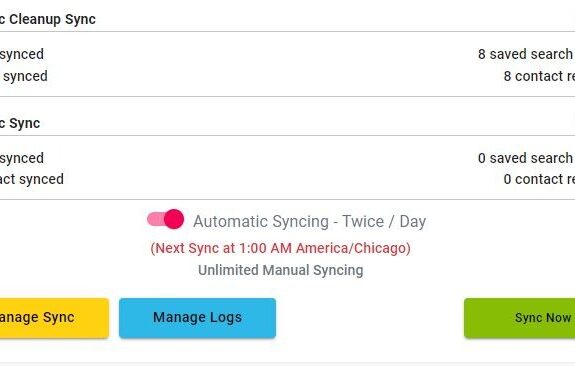
Task: Open the yellow Manage Sync button
Action: tap(54, 318)
